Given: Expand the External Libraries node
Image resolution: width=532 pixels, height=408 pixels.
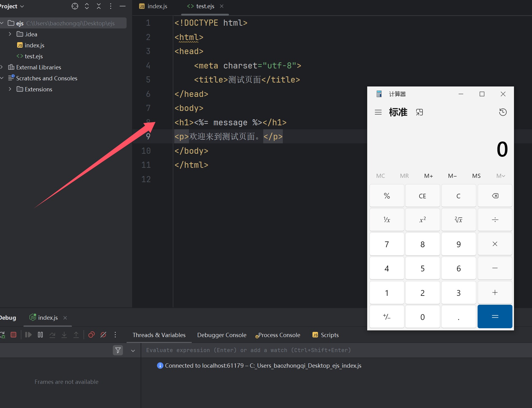Looking at the screenshot, I should [2, 67].
